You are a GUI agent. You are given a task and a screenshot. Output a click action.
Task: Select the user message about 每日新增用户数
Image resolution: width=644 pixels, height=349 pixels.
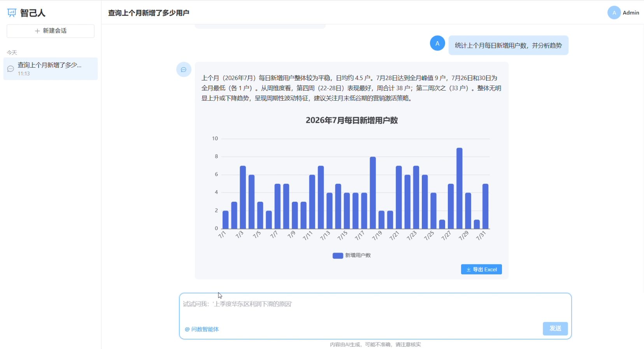click(x=508, y=45)
